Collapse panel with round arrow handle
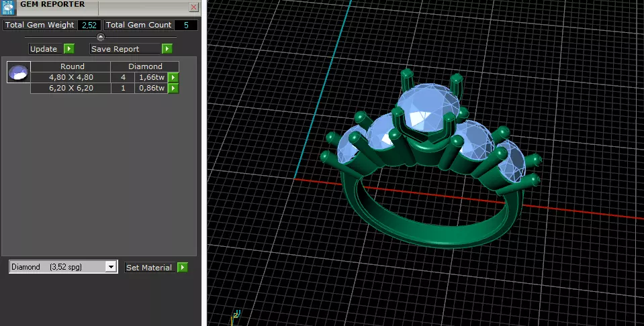 click(101, 37)
